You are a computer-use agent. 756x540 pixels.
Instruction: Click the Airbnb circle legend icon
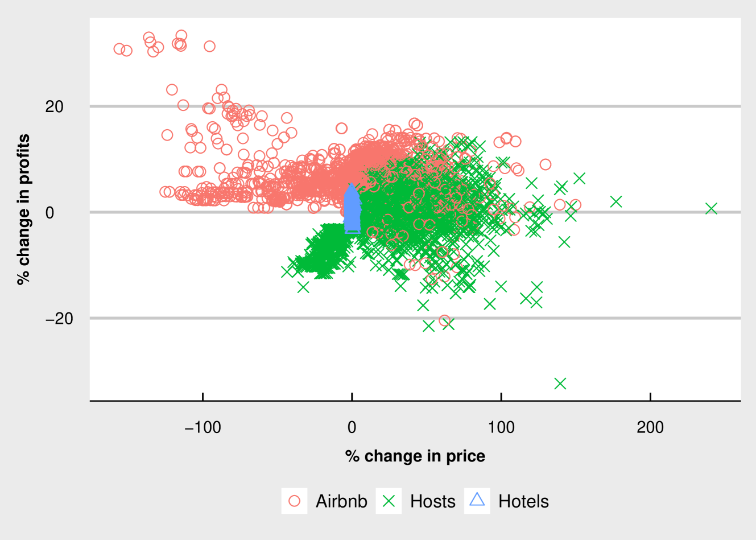coord(294,501)
